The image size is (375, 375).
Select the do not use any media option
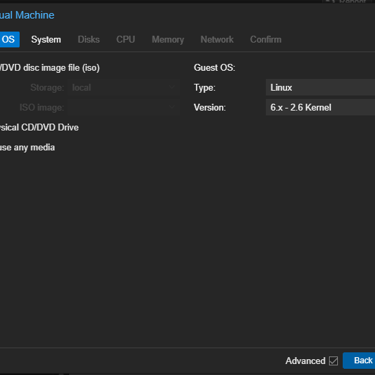coord(27,147)
